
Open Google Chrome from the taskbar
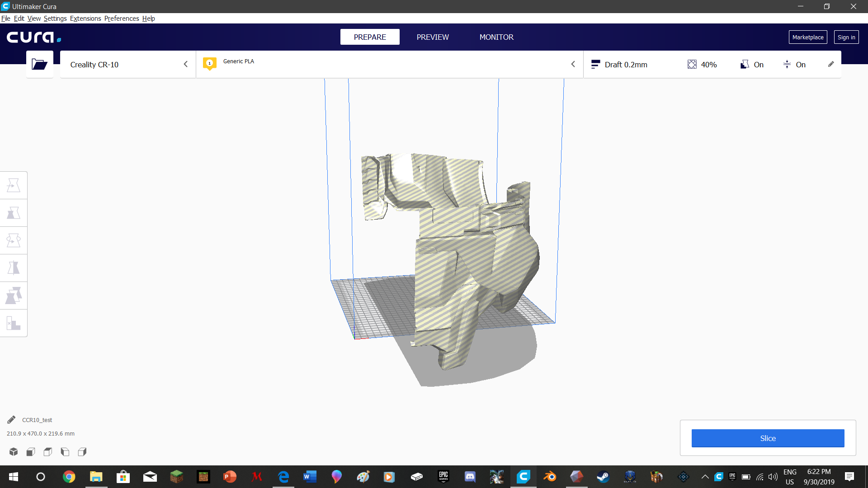point(69,476)
